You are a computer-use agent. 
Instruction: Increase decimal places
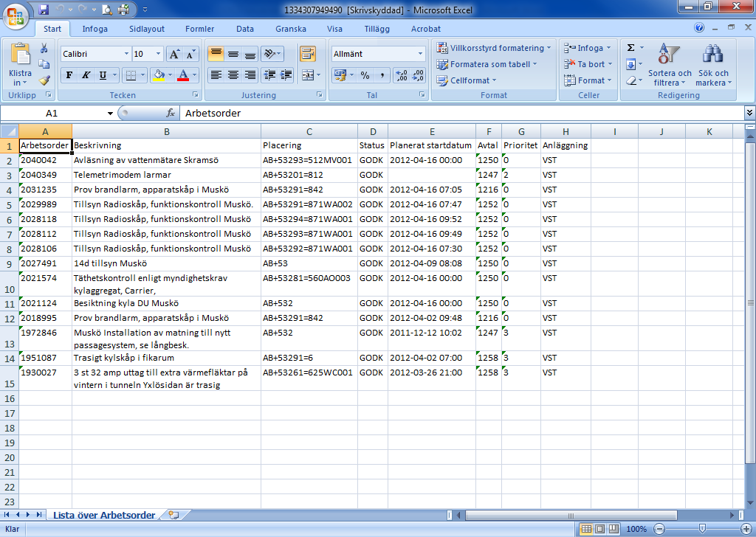point(401,75)
